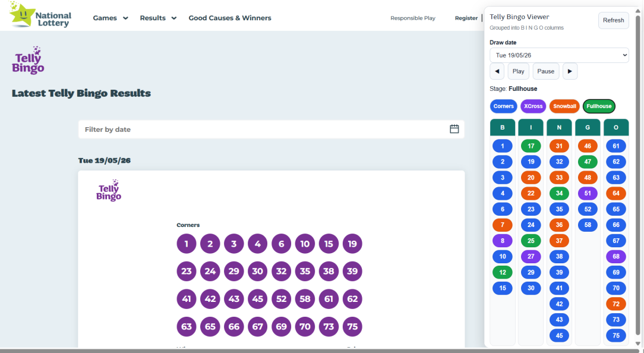Click the 'Stage: Fullhouse' status text

(513, 89)
